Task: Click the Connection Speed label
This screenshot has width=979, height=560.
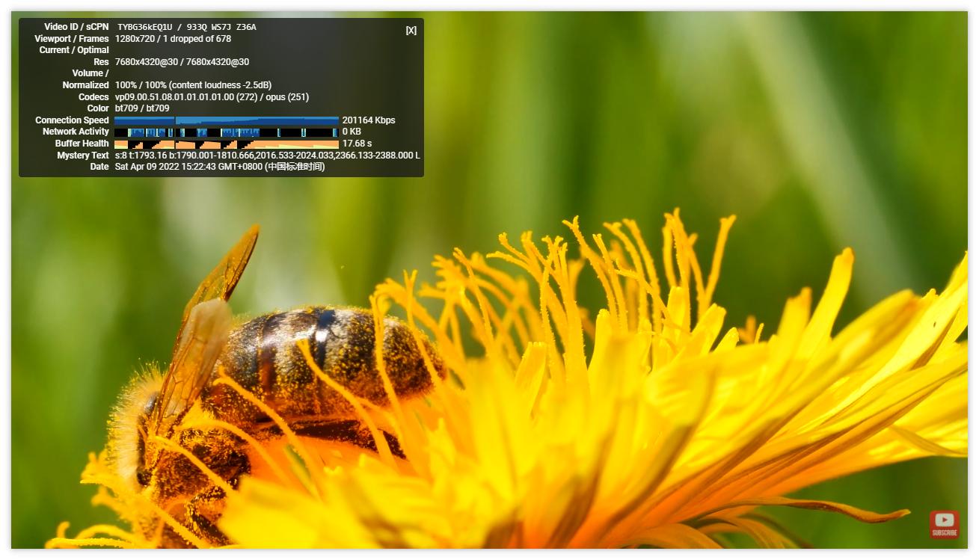Action: click(x=72, y=120)
